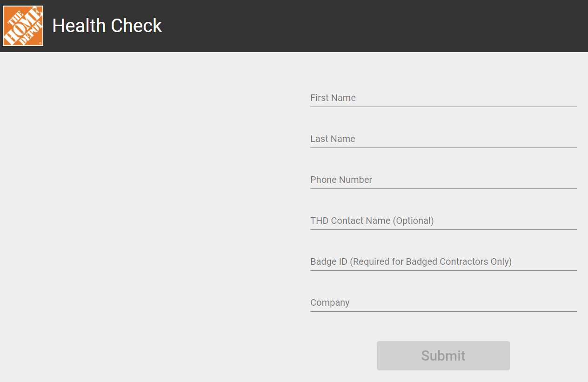Image resolution: width=588 pixels, height=382 pixels.
Task: Click the Submit button text
Action: pos(443,355)
